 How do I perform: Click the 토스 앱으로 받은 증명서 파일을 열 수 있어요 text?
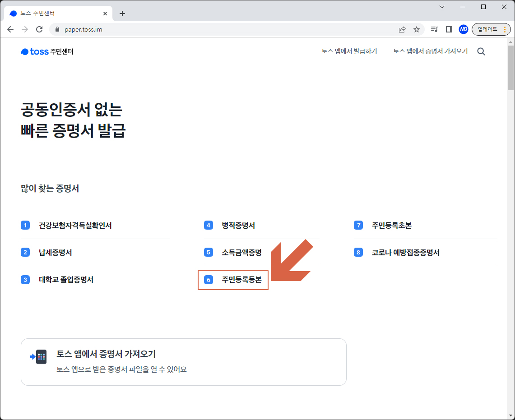coord(121,369)
